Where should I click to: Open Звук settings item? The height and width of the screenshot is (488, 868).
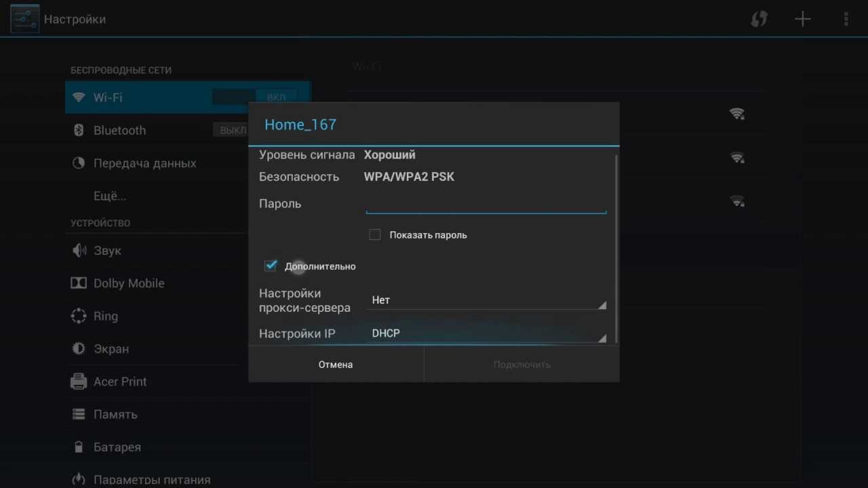[157, 250]
